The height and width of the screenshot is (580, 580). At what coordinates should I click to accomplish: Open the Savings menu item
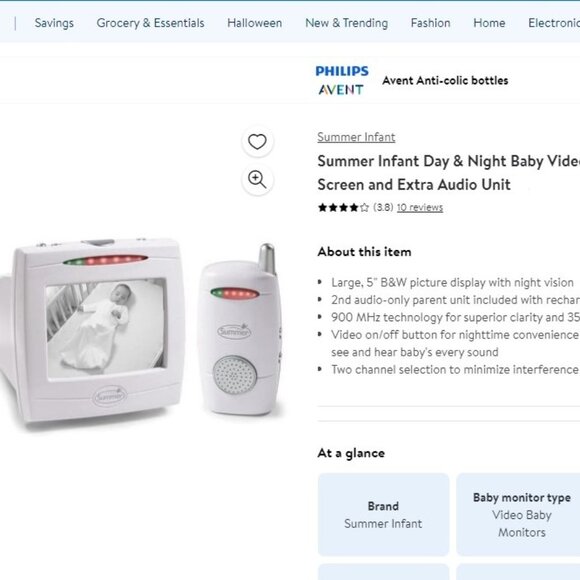[x=54, y=23]
